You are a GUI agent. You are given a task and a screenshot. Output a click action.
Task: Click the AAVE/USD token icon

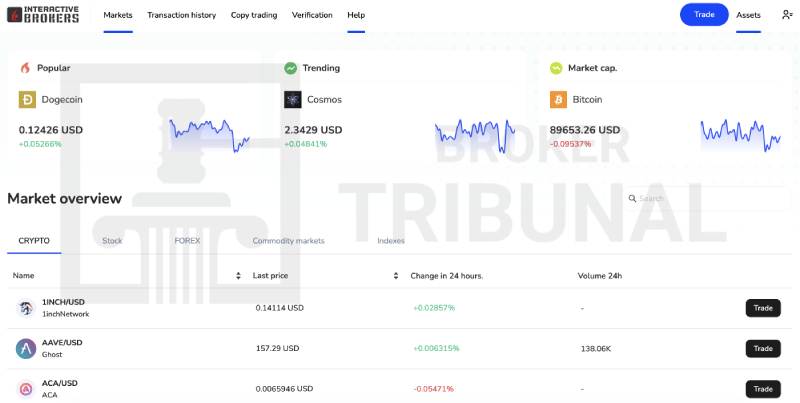tap(26, 348)
